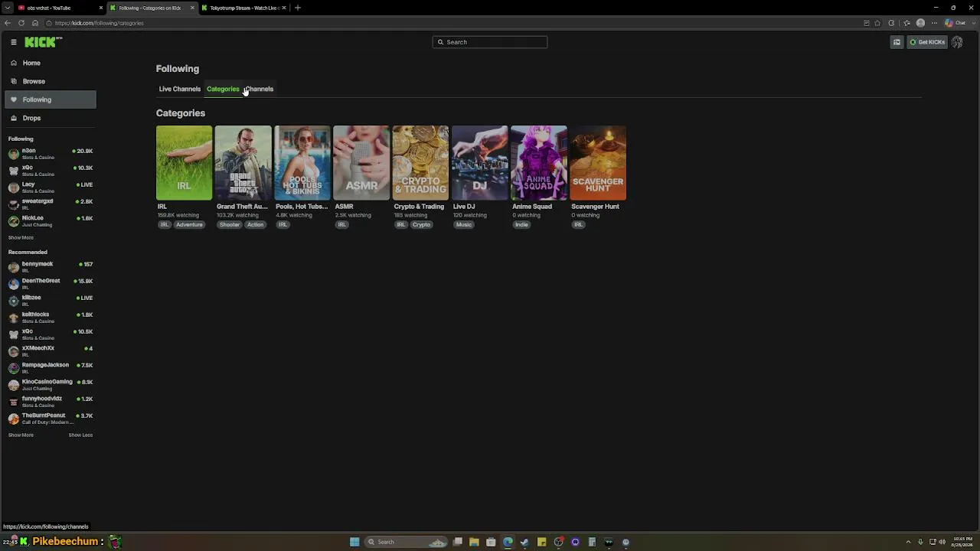The width and height of the screenshot is (980, 551).
Task: Switch to the Channels tab under Following
Action: [260, 89]
